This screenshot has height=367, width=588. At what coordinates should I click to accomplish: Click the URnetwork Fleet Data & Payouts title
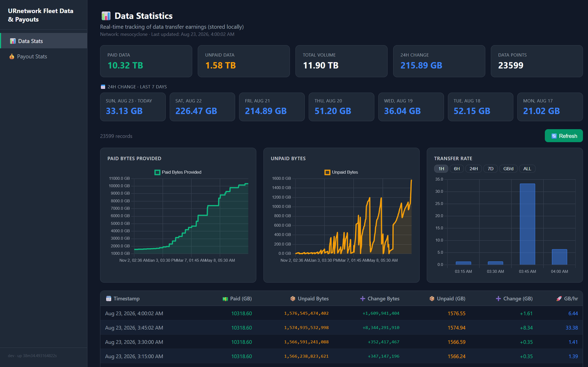coord(40,15)
